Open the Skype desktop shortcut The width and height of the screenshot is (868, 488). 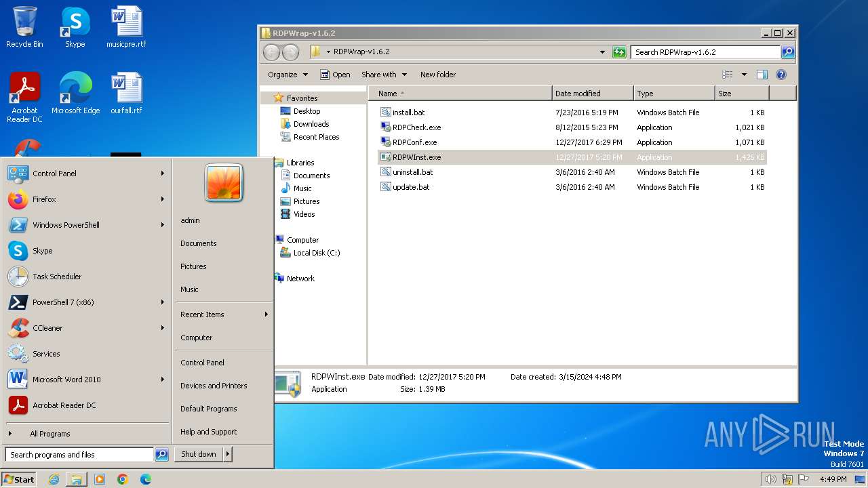coord(75,27)
